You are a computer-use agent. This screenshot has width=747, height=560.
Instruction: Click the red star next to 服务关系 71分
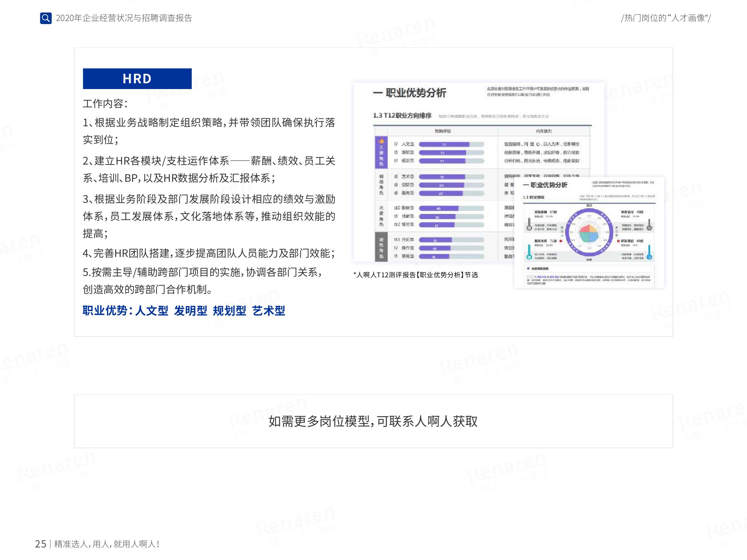coord(561,241)
